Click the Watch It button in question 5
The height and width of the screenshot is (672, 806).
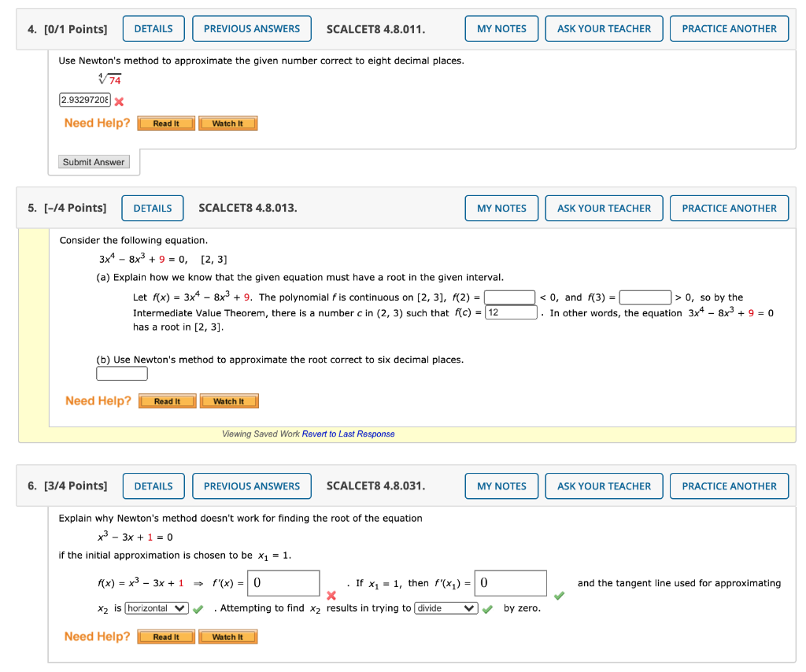pos(229,401)
